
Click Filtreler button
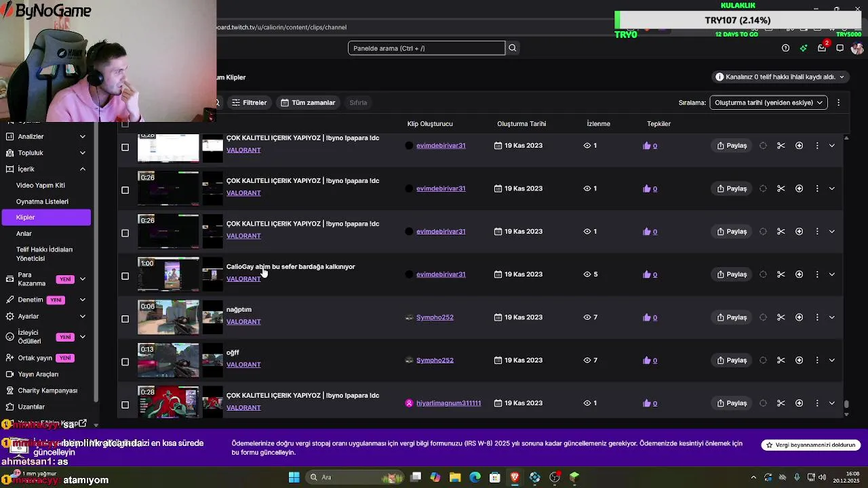[x=249, y=102]
